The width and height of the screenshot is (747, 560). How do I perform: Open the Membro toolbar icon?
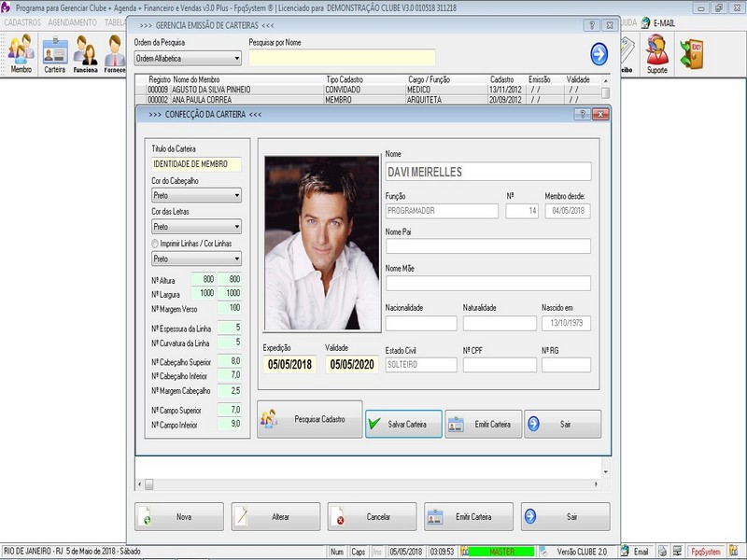coord(21,54)
